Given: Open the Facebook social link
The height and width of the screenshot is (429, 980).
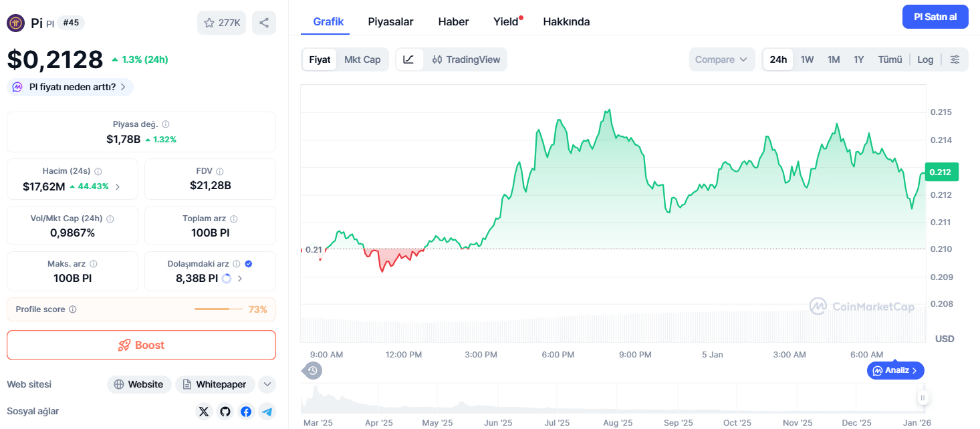Looking at the screenshot, I should tap(246, 412).
